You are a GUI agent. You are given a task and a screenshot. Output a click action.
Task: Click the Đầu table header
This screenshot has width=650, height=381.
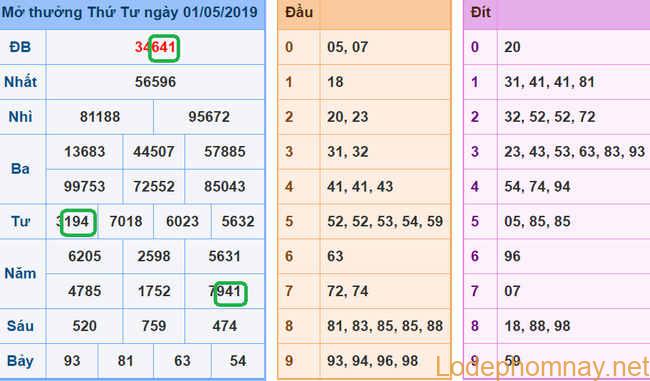pyautogui.click(x=299, y=12)
